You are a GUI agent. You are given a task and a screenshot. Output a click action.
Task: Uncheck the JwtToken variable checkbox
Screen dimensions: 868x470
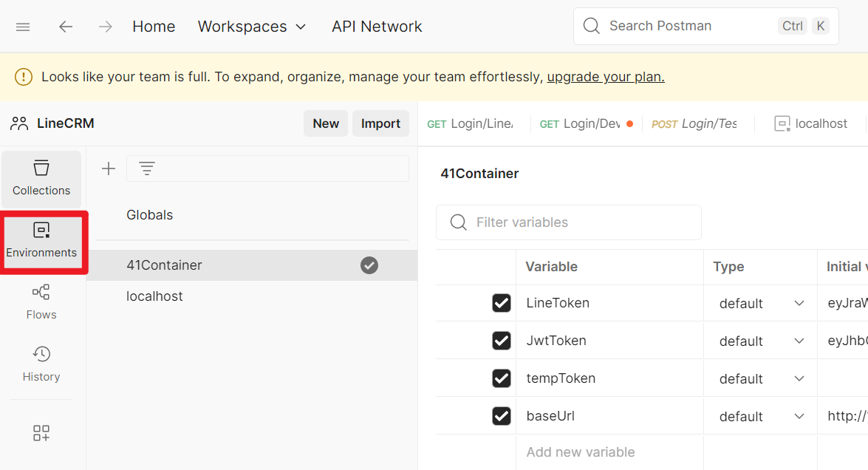click(x=502, y=341)
